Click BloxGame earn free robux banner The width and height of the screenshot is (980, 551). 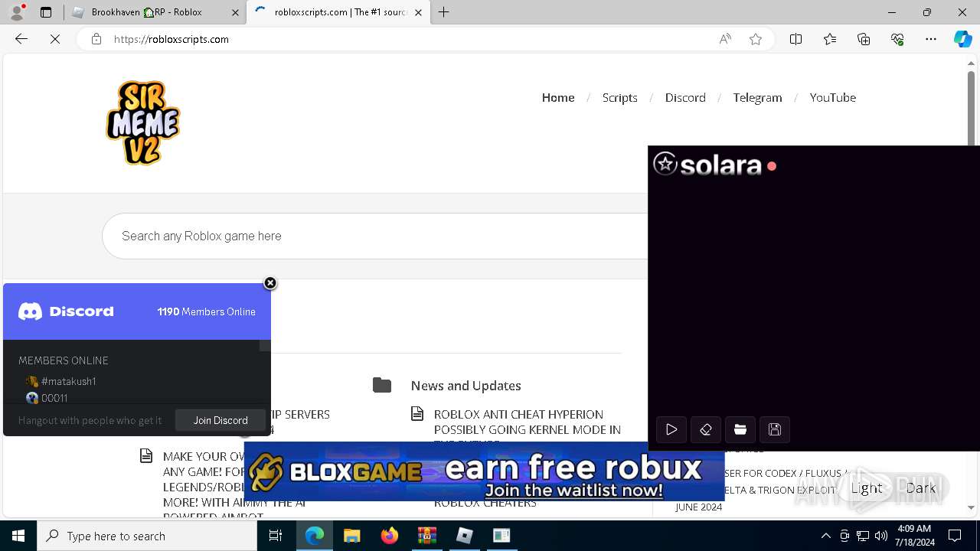tap(484, 471)
